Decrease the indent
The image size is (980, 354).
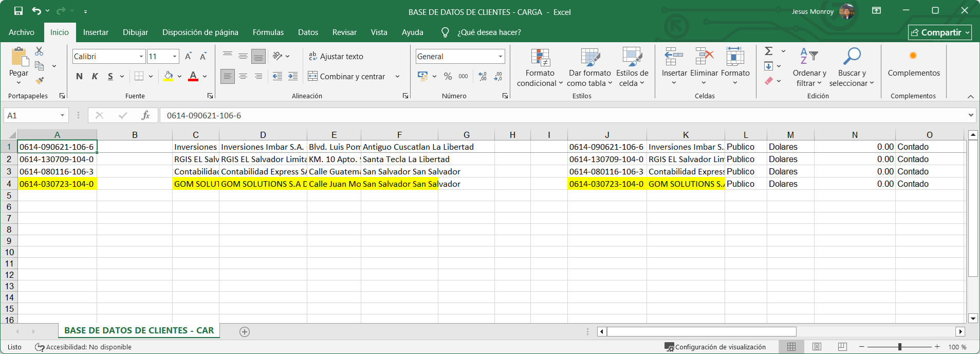pos(278,76)
